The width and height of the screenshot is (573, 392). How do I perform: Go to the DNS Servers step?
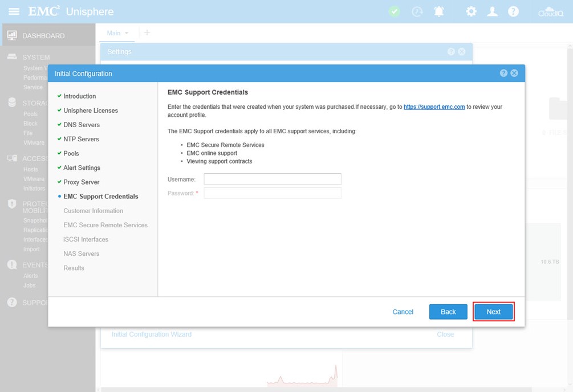point(82,125)
